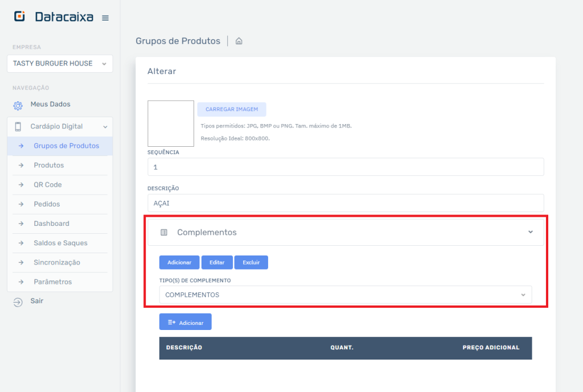Open the Tipo(s) de Complemento dropdown
This screenshot has width=583, height=392.
(x=345, y=295)
